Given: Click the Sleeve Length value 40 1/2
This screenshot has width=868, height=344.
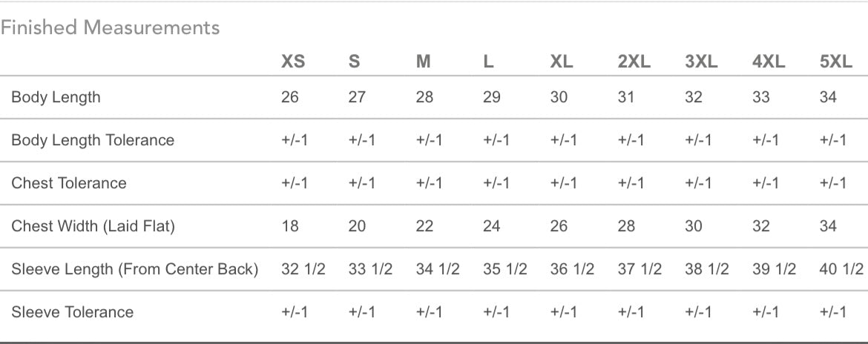Looking at the screenshot, I should pos(841,269).
